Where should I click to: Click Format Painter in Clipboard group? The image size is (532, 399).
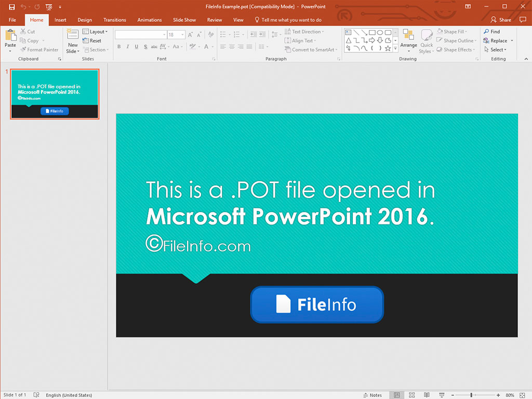point(39,49)
